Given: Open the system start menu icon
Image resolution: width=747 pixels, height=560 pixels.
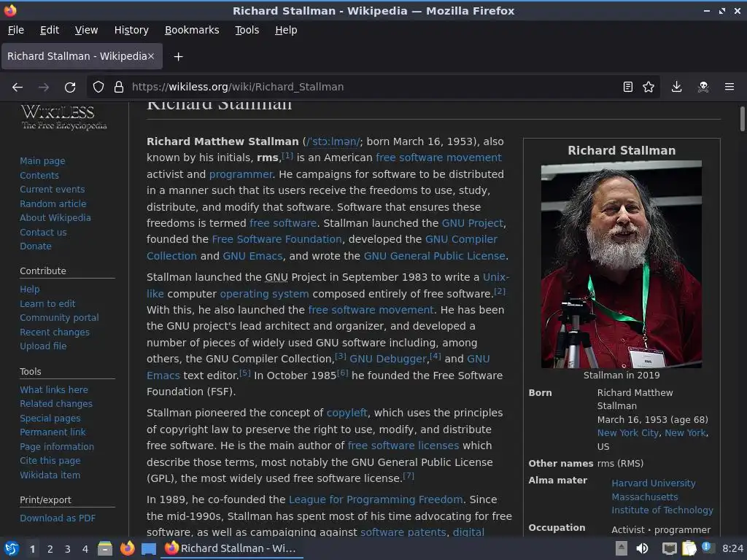Looking at the screenshot, I should [12, 548].
